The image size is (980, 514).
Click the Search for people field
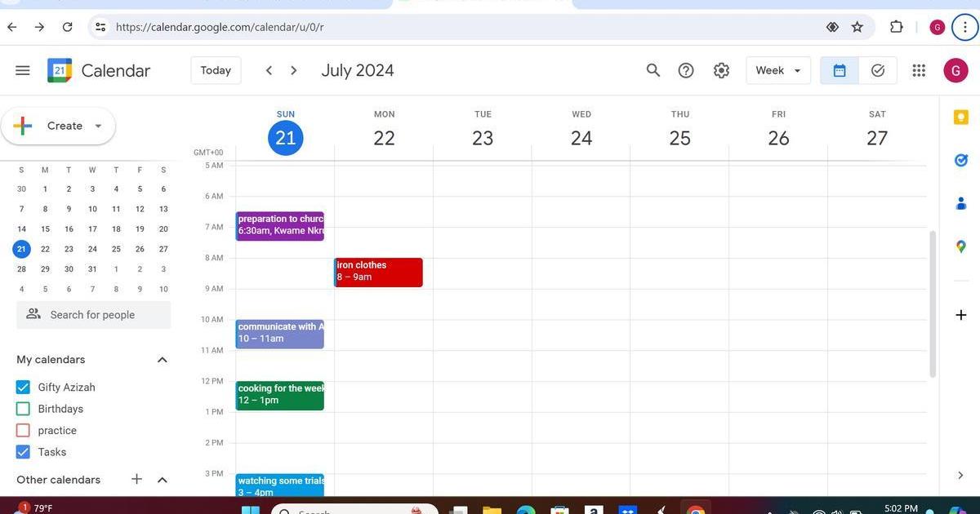click(x=93, y=315)
